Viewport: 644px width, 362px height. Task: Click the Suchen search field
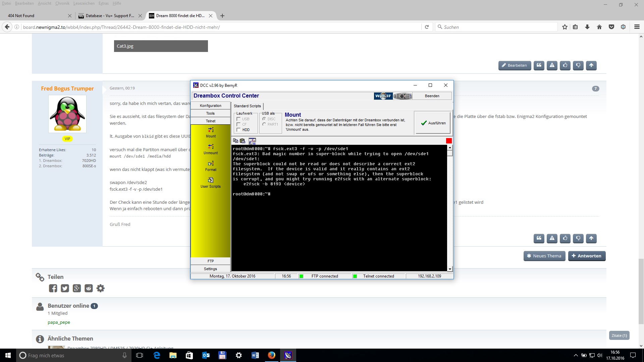click(x=497, y=27)
